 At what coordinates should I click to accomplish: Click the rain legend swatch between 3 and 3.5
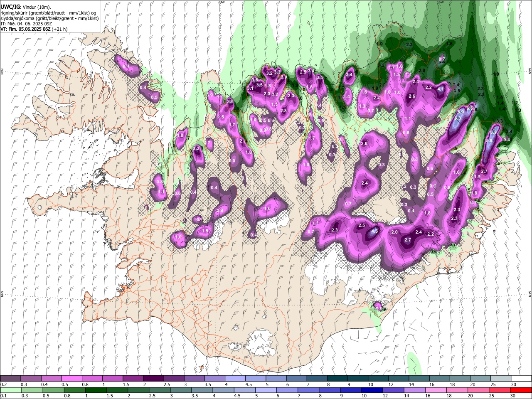(x=181, y=390)
